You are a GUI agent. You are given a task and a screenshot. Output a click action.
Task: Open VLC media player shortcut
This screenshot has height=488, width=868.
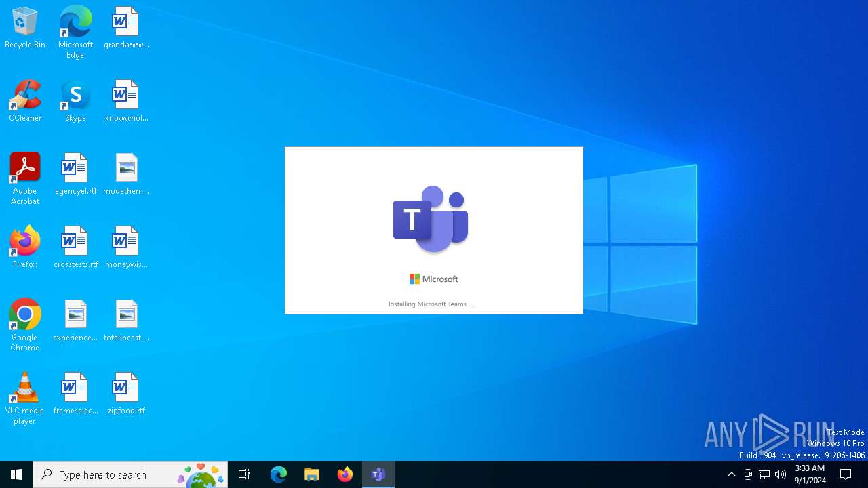(x=25, y=399)
